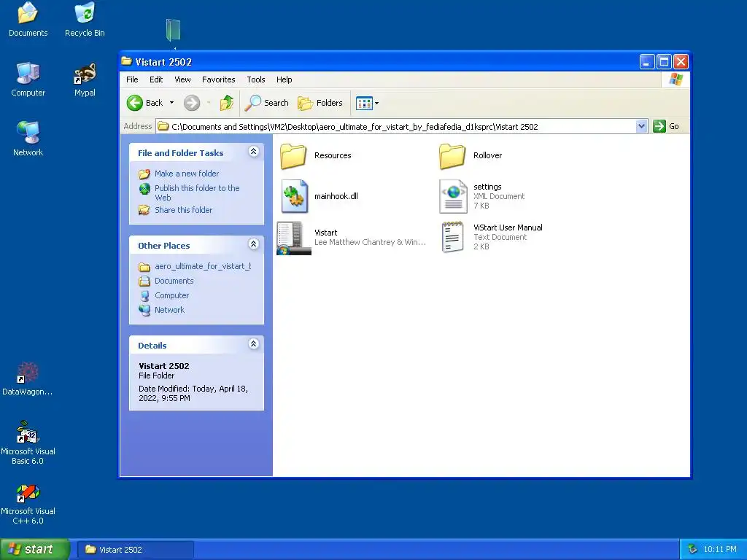The image size is (747, 560).
Task: Collapse the Details panel
Action: tap(253, 344)
